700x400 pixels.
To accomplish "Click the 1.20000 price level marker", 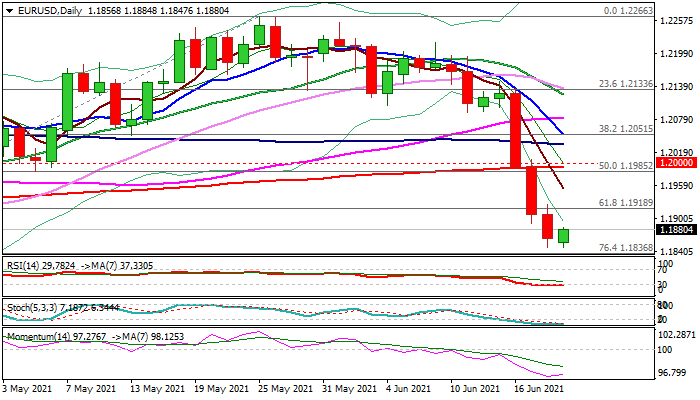I will click(679, 162).
